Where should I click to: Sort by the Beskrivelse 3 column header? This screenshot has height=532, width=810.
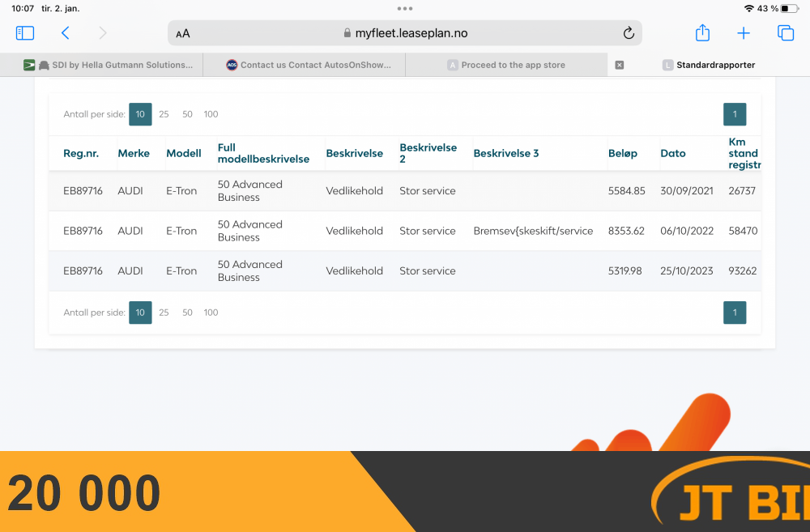(x=506, y=153)
